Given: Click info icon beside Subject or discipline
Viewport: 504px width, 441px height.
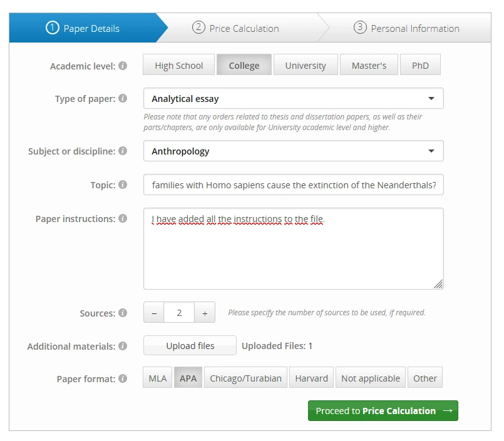Looking at the screenshot, I should click(x=123, y=151).
